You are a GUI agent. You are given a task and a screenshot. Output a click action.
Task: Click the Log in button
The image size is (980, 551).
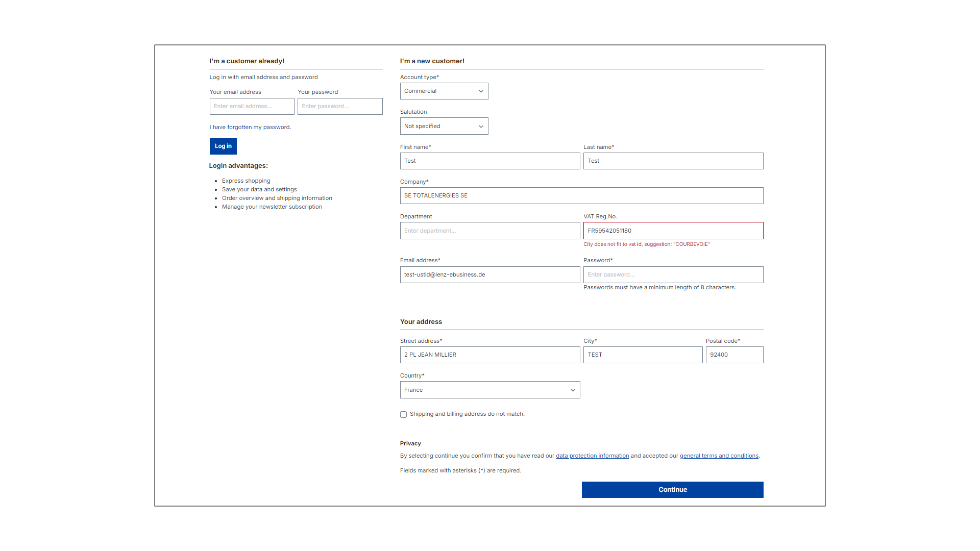[x=223, y=146]
